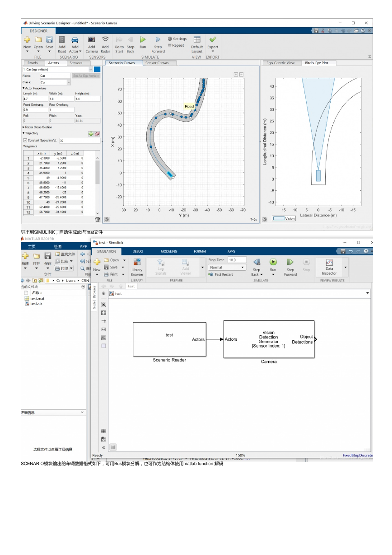
Task: Click New model icon in Simulink
Action: (x=97, y=262)
